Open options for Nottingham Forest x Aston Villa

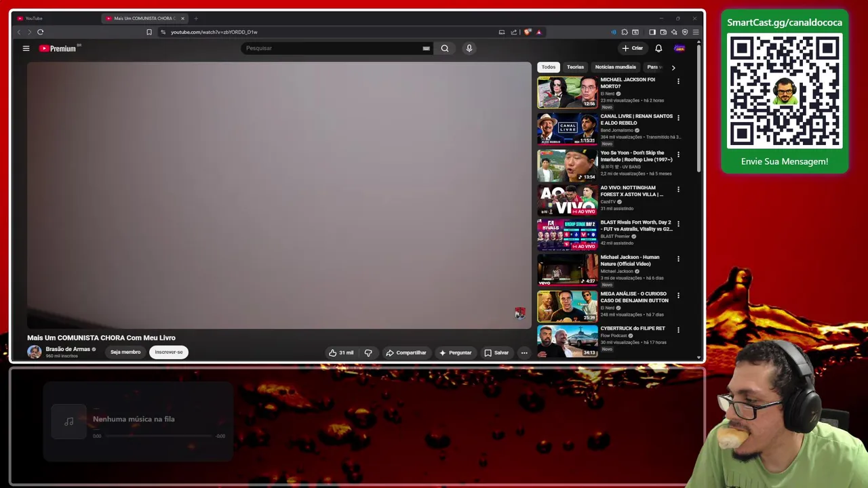click(x=678, y=189)
